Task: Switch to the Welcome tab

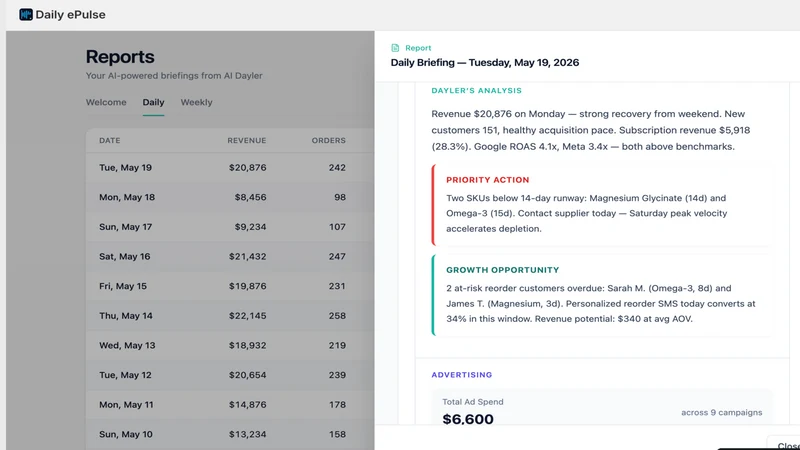Action: click(x=106, y=102)
